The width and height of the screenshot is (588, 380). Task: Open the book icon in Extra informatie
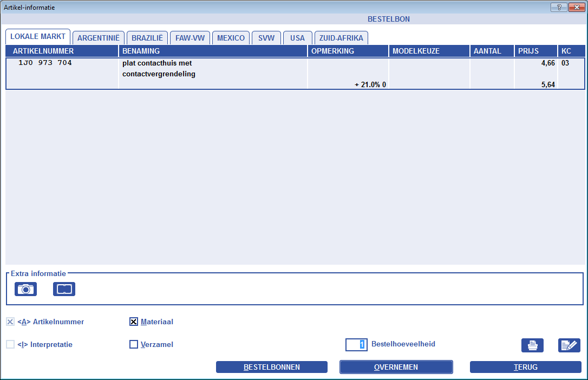pyautogui.click(x=64, y=289)
